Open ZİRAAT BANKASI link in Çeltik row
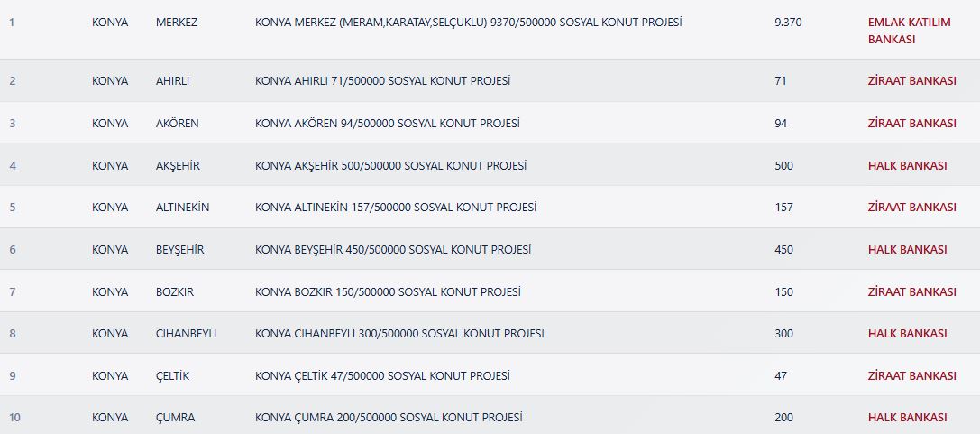The image size is (980, 434). (911, 376)
